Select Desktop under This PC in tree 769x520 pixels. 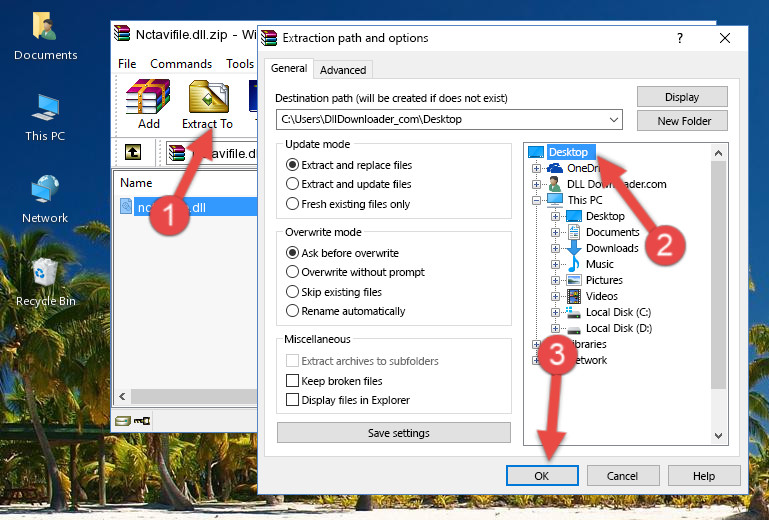coord(605,216)
